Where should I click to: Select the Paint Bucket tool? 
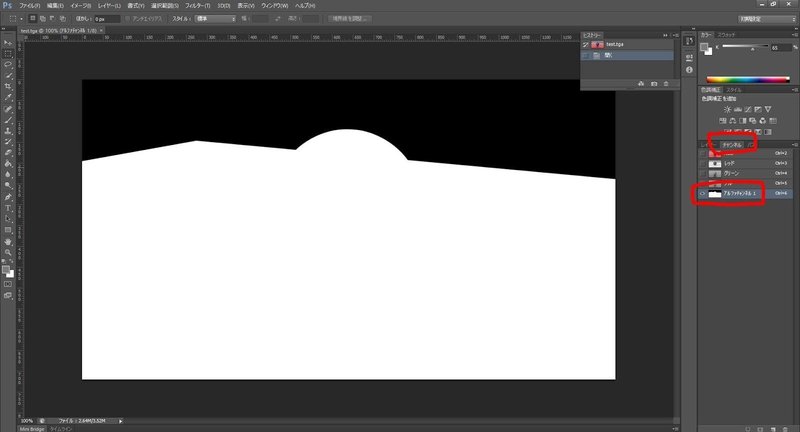click(8, 164)
